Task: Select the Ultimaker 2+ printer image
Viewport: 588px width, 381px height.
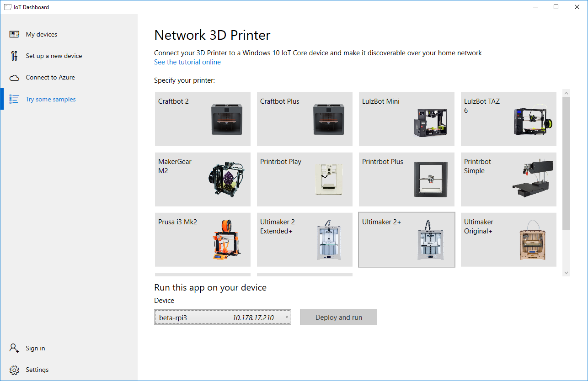Action: (x=430, y=240)
